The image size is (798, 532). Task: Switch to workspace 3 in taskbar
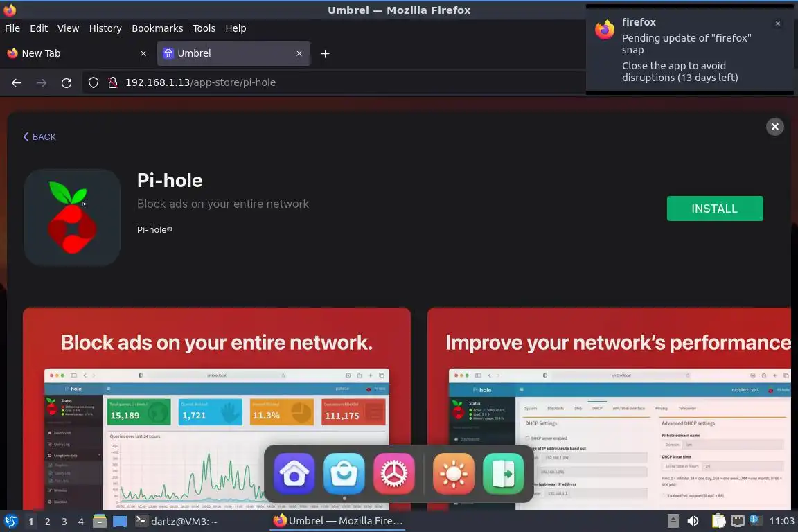click(x=64, y=522)
